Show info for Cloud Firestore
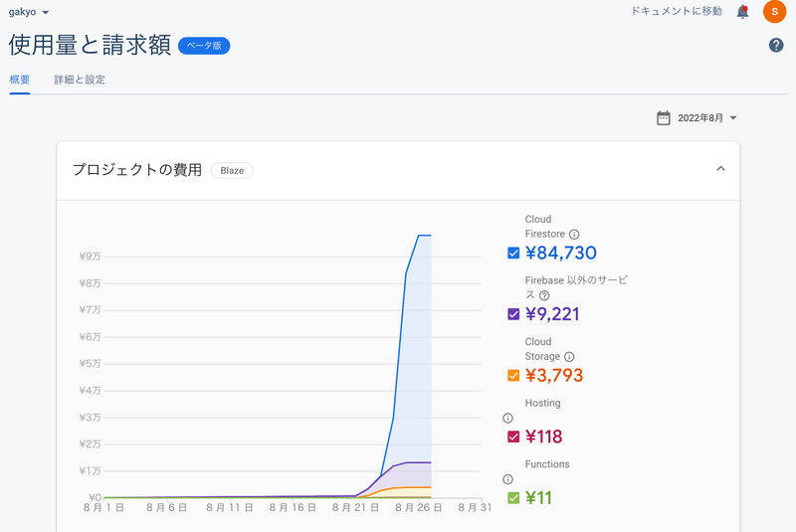The width and height of the screenshot is (796, 532). (x=574, y=235)
